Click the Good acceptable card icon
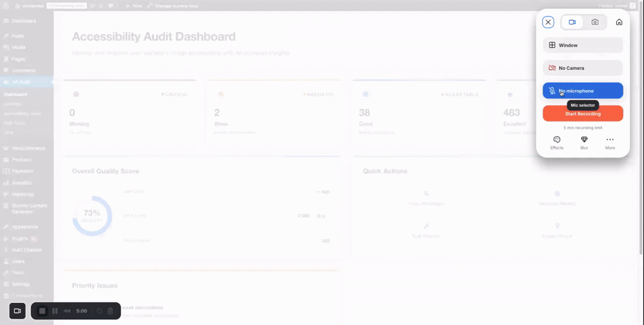 point(365,94)
